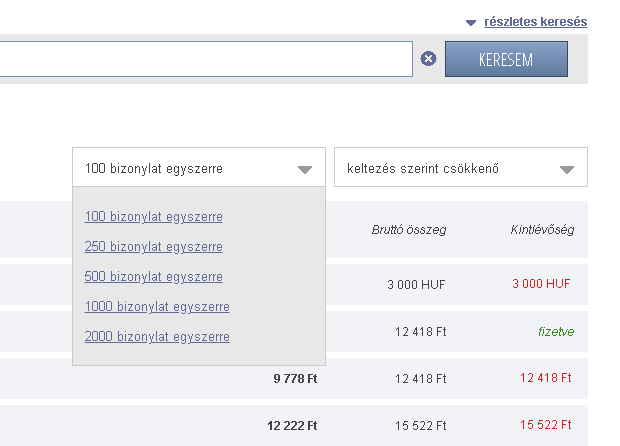Choose 250 bizonylat egyszerre option
Viewport: 620px width, 446px height.
[x=153, y=247]
